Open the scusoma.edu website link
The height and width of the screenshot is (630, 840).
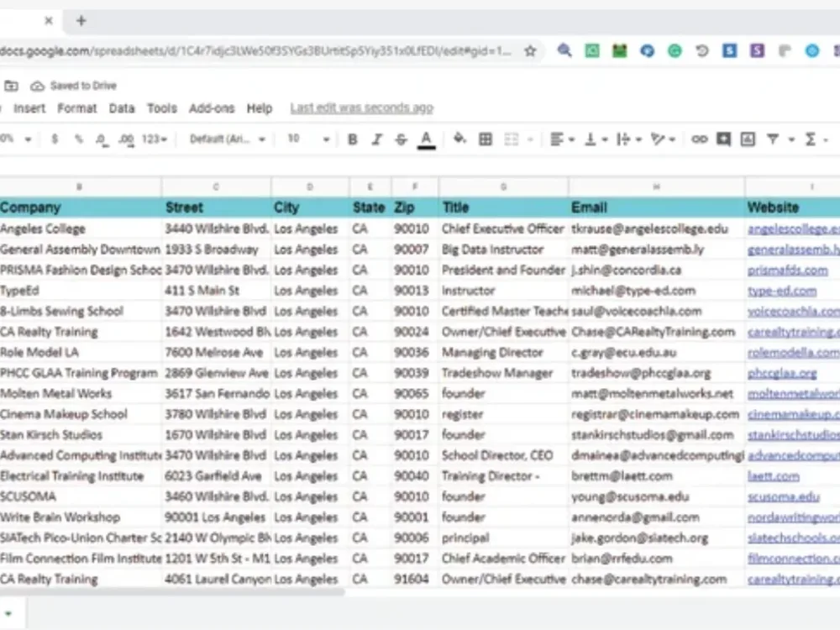pos(783,497)
